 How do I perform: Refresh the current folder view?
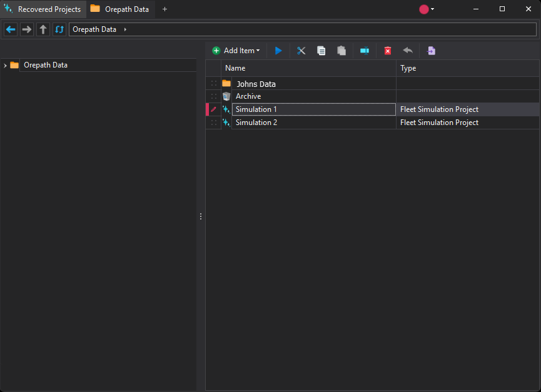click(59, 29)
